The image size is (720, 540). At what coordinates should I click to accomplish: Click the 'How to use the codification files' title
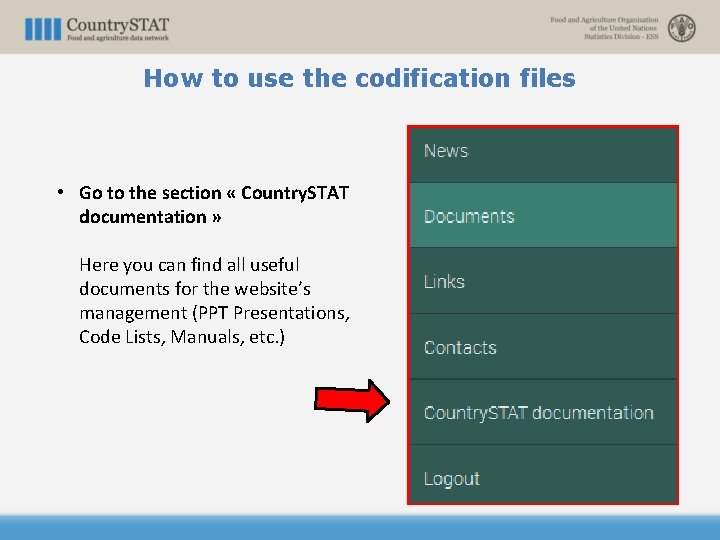tap(360, 78)
